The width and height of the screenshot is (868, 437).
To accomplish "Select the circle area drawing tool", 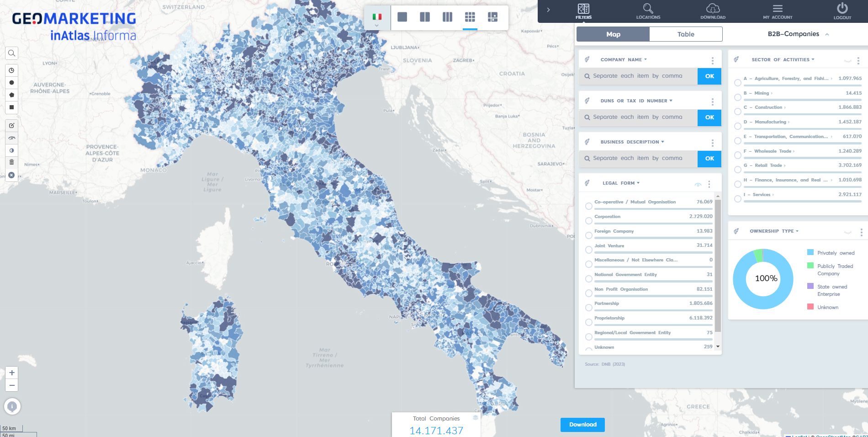I will coord(12,83).
